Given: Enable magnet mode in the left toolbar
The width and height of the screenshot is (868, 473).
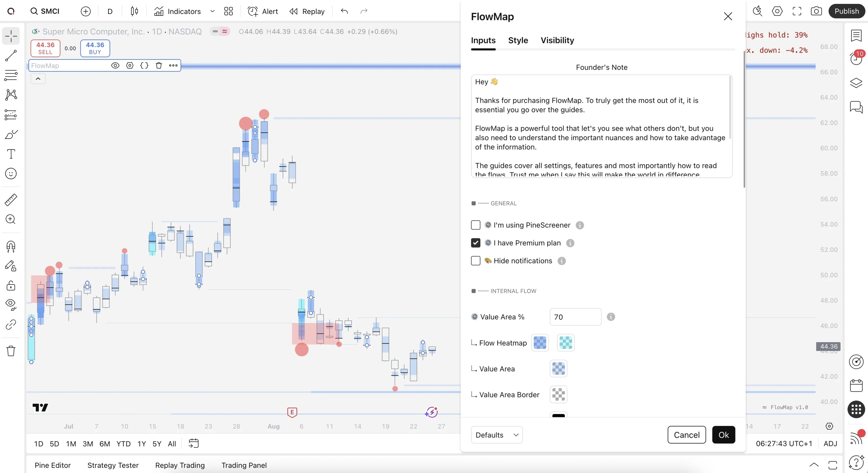Looking at the screenshot, I should tap(11, 247).
